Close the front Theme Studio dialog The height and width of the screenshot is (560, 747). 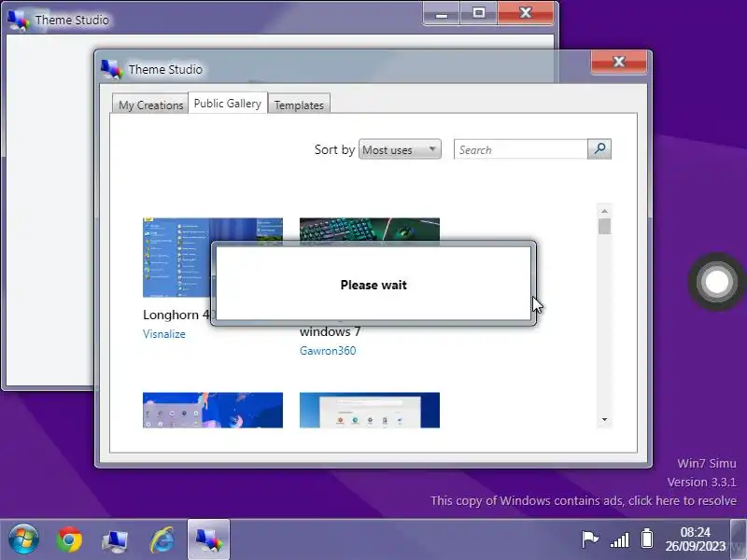click(x=618, y=62)
